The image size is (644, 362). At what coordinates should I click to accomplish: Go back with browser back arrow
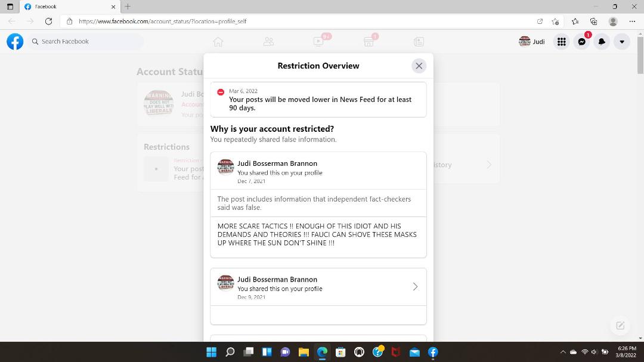pyautogui.click(x=11, y=21)
